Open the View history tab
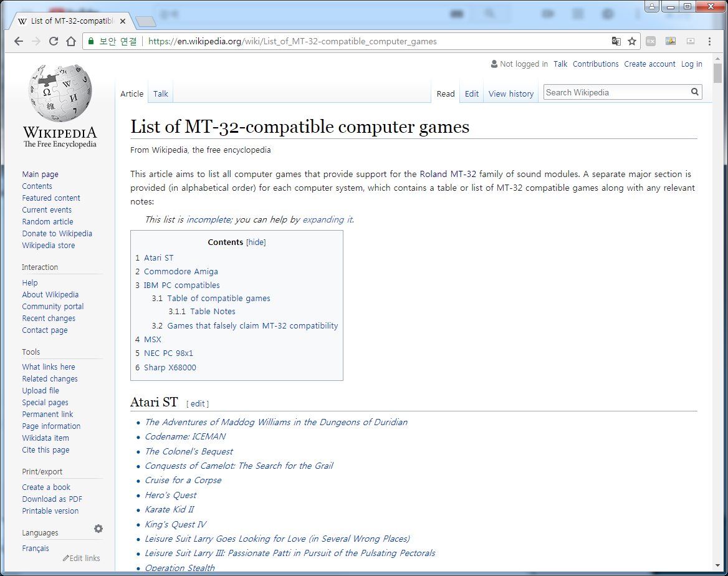Viewport: 728px width, 576px height. pos(510,94)
